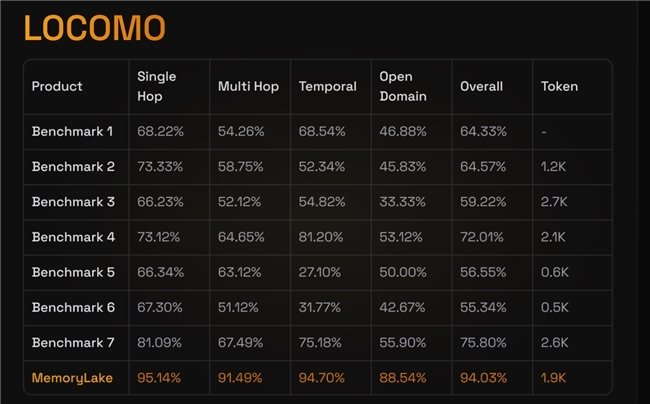Click the Overall column header
Viewport: 650px width, 404px height.
click(x=481, y=86)
